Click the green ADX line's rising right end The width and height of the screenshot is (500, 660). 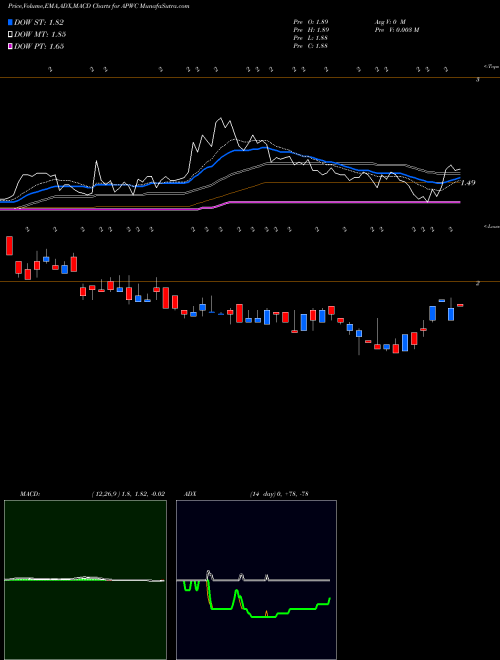click(330, 599)
